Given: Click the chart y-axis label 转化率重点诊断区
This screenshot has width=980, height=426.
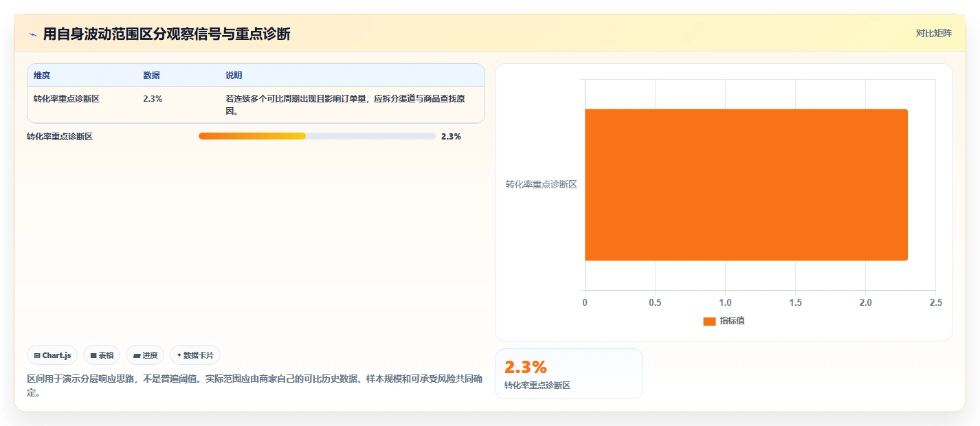Looking at the screenshot, I should point(542,185).
